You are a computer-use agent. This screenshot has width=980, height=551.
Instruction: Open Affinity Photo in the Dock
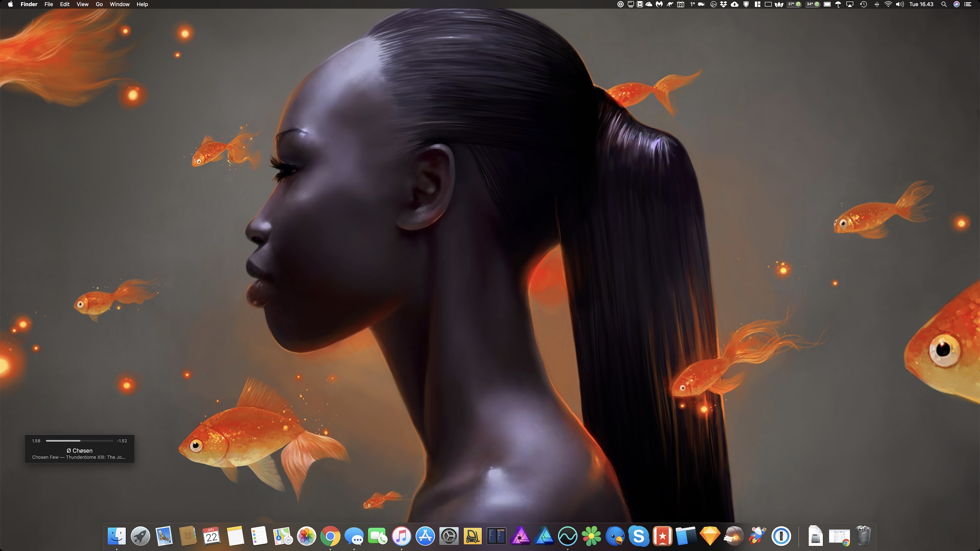click(520, 536)
